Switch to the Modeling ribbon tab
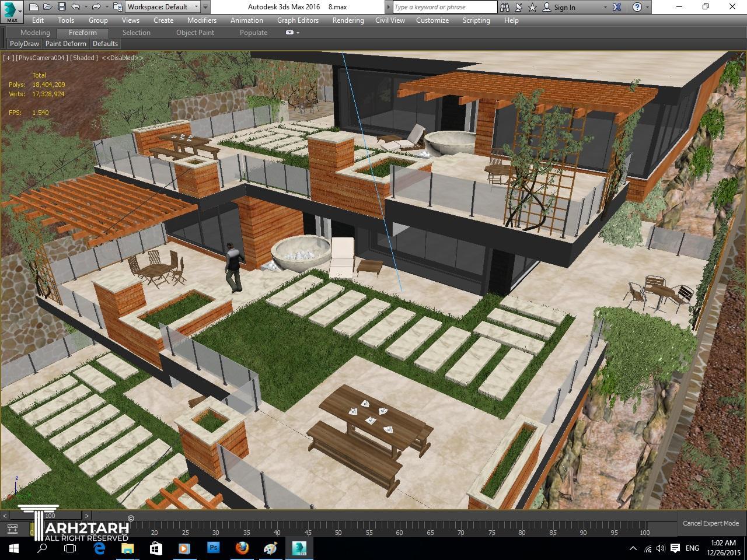The height and width of the screenshot is (560, 747). pyautogui.click(x=35, y=33)
